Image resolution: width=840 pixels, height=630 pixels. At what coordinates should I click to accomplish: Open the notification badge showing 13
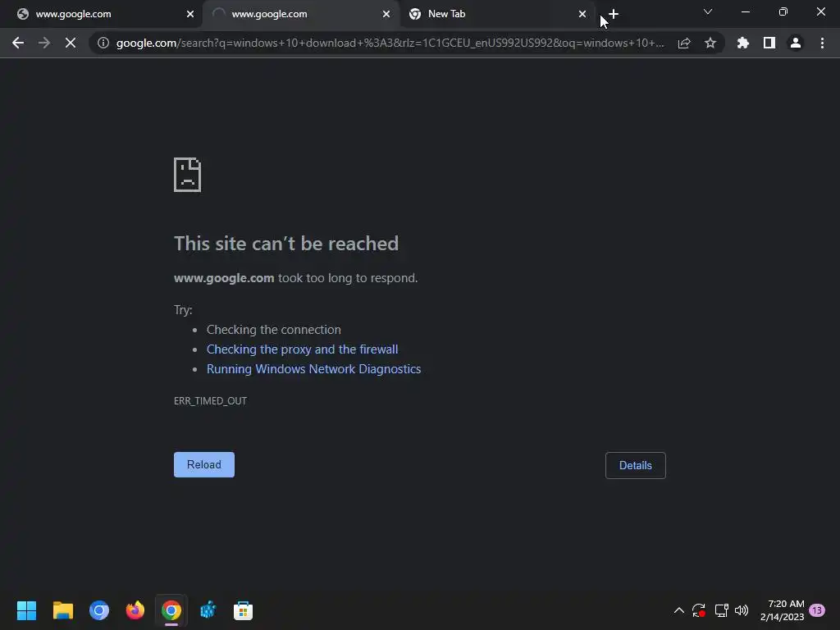pos(817,610)
